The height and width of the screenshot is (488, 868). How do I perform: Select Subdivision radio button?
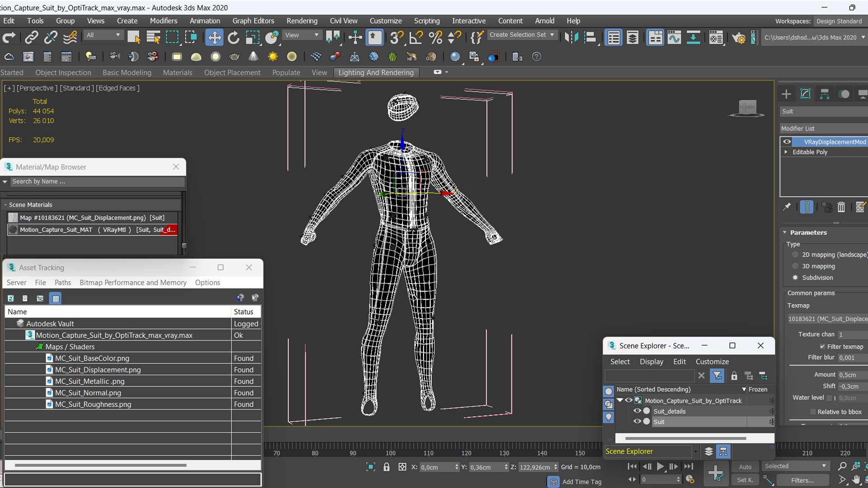pos(795,277)
